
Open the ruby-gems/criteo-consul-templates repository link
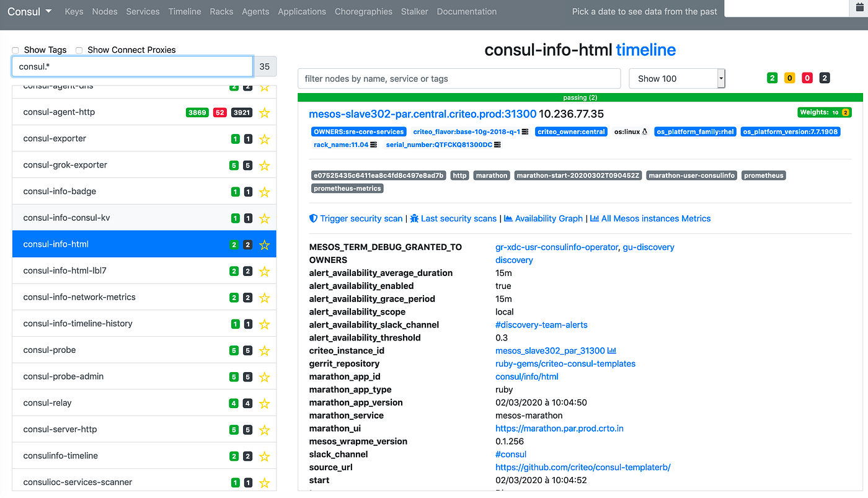[565, 363]
